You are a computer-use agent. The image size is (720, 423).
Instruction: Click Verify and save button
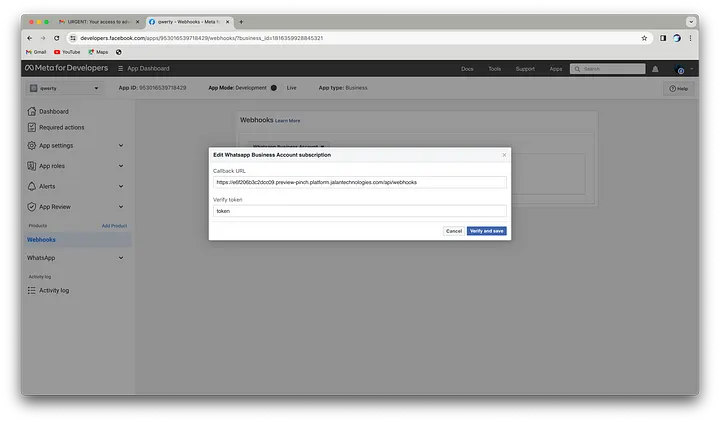[x=486, y=231]
